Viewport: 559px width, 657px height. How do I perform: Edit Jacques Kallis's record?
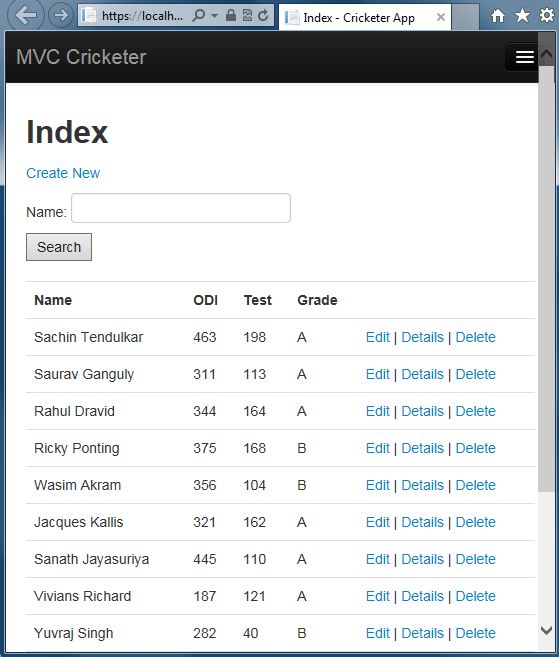coord(378,522)
